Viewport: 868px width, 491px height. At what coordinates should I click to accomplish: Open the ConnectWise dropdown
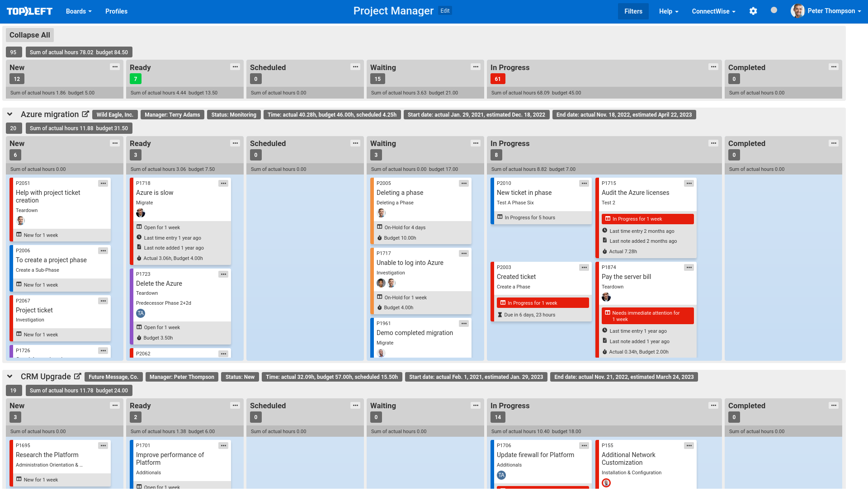(713, 11)
